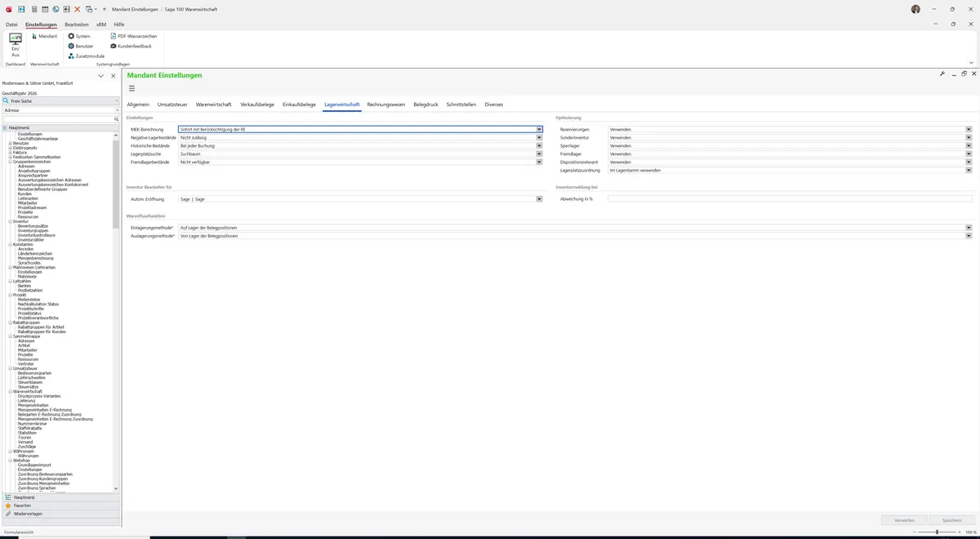
Task: Open the Sonderinventur dropdown
Action: pyautogui.click(x=969, y=137)
